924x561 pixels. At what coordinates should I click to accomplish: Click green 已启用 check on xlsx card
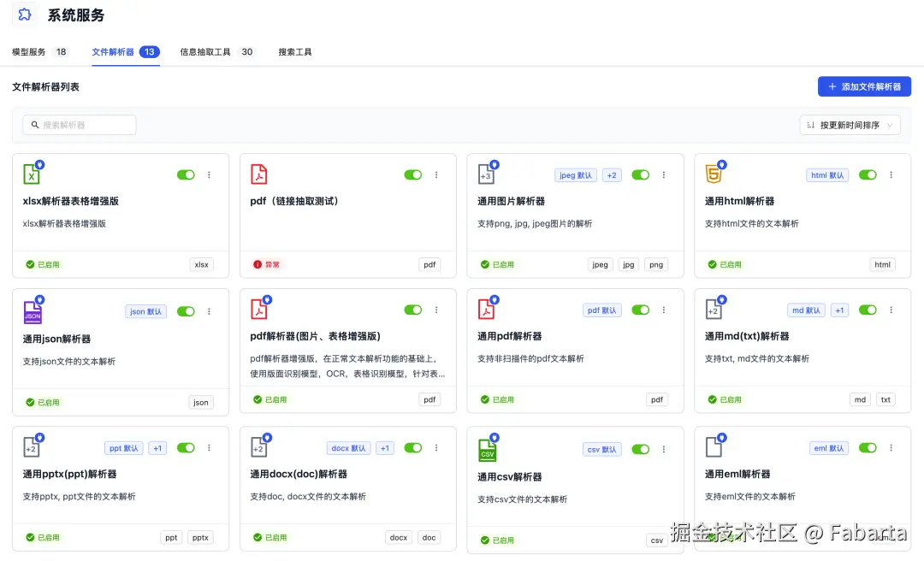click(x=30, y=264)
